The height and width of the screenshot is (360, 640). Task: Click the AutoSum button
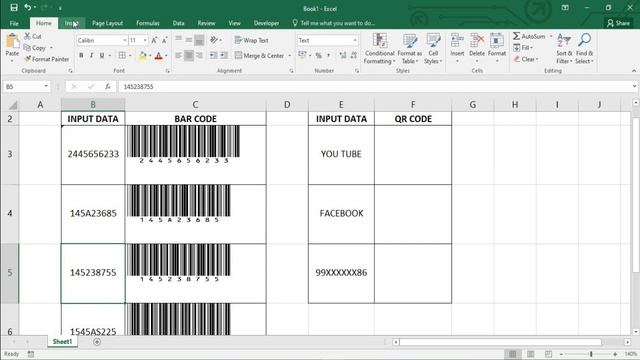click(x=529, y=36)
